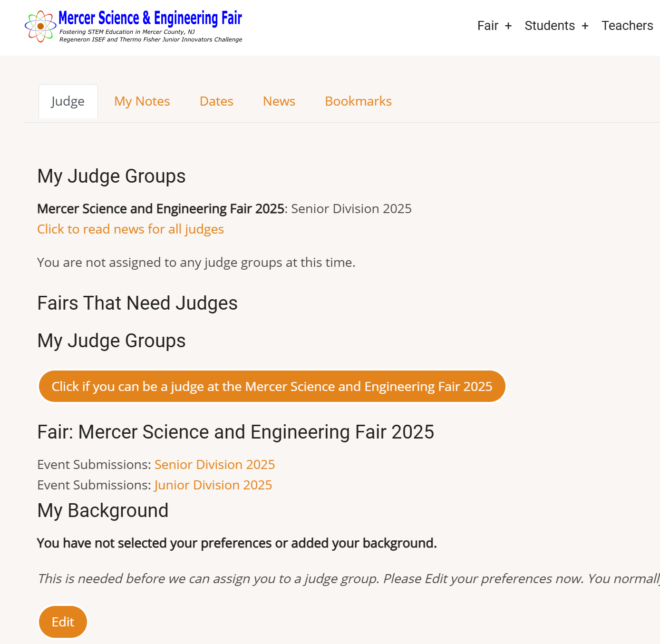
Task: Expand the Fair menu plus sign
Action: tap(508, 26)
